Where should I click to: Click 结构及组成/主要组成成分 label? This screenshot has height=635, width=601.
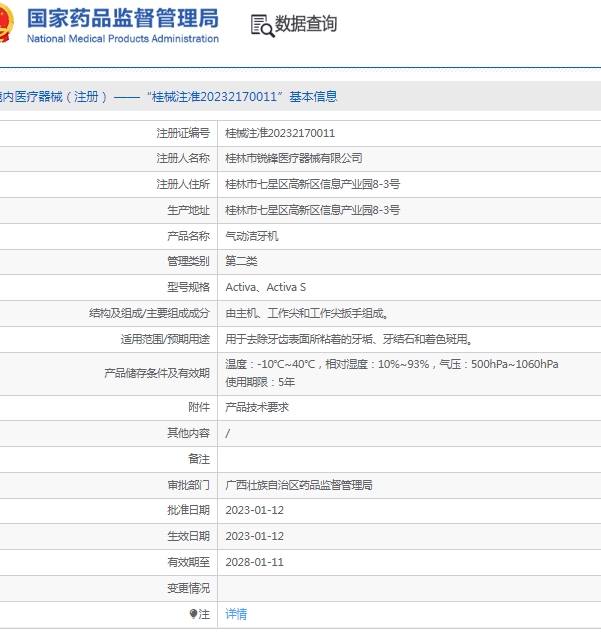click(x=149, y=313)
